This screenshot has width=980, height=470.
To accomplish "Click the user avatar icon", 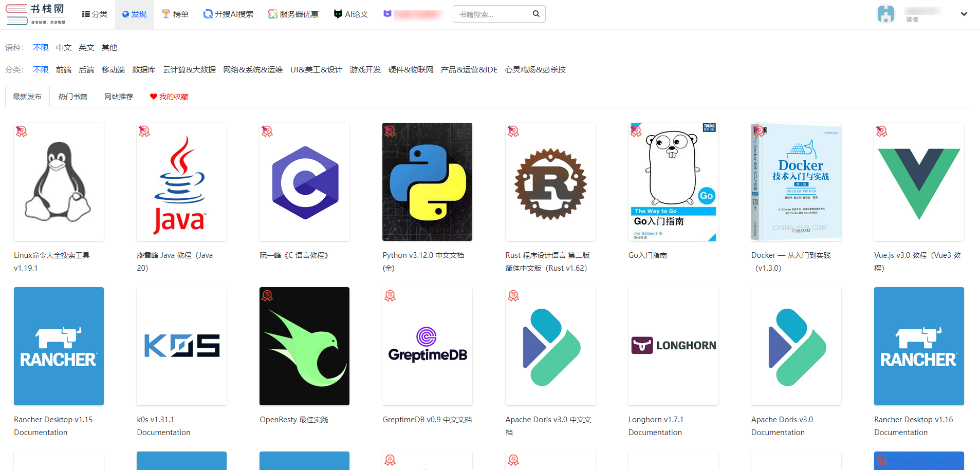I will 885,14.
